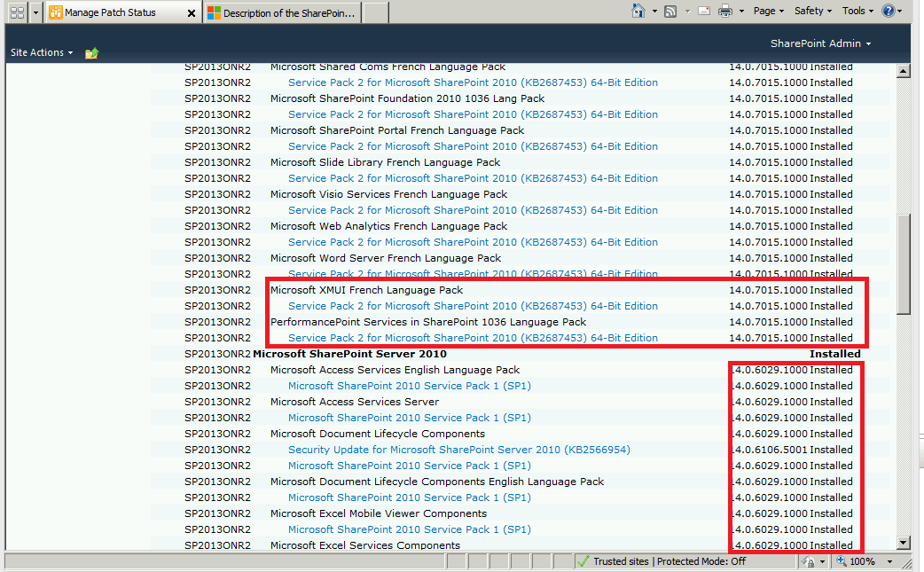Select Microsoft Excel Services Components text
924x572 pixels.
(x=365, y=545)
